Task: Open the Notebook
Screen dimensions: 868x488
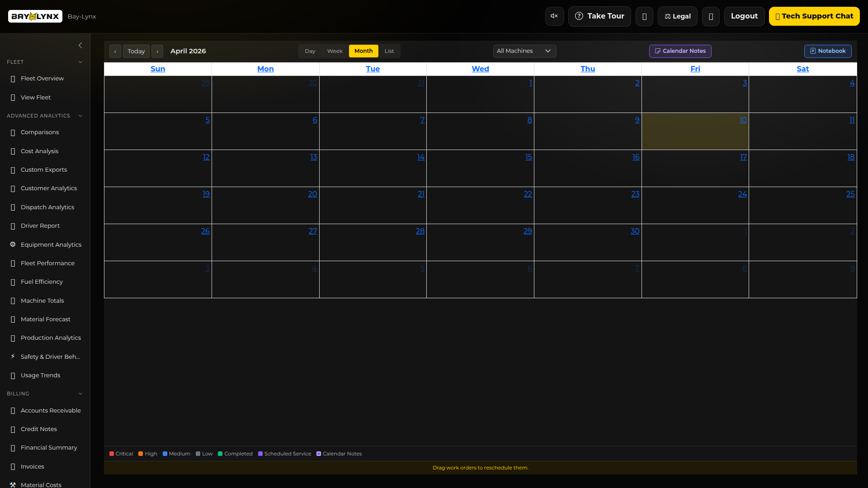Action: point(827,51)
